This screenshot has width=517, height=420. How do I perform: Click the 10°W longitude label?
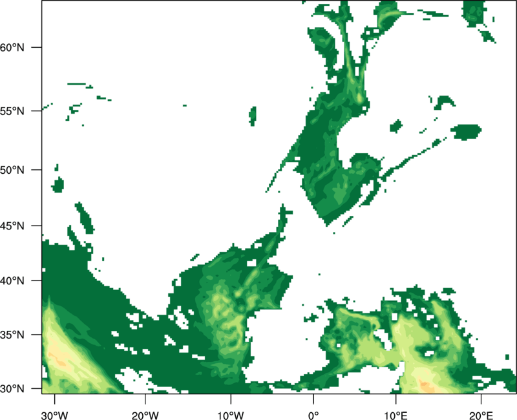(231, 415)
